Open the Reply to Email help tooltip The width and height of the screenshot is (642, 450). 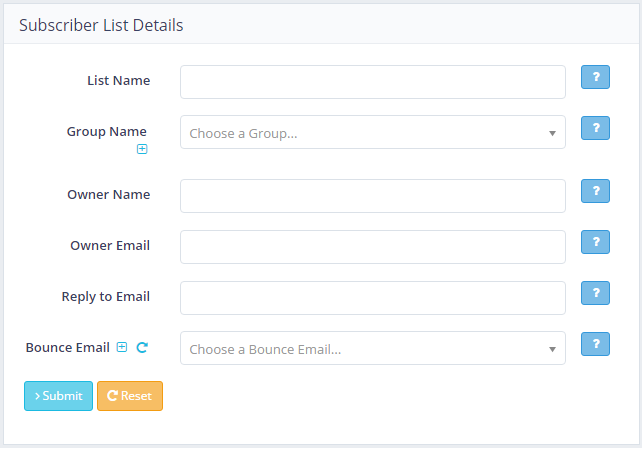(595, 293)
